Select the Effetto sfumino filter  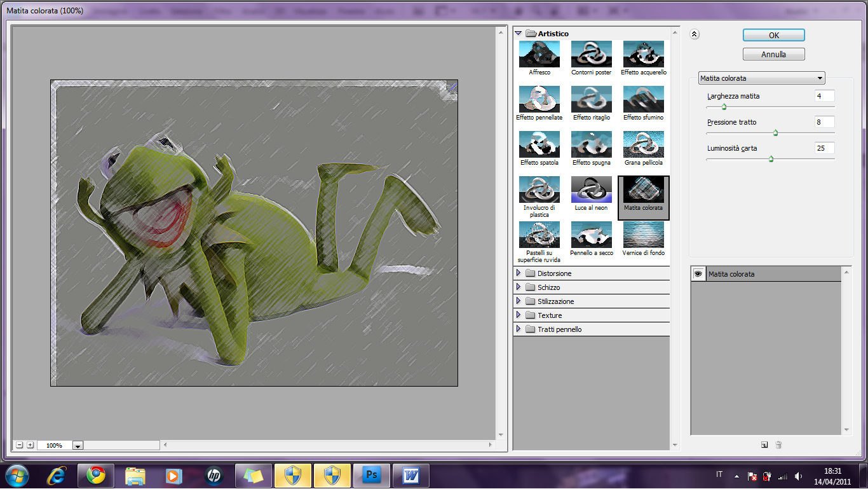pyautogui.click(x=644, y=99)
